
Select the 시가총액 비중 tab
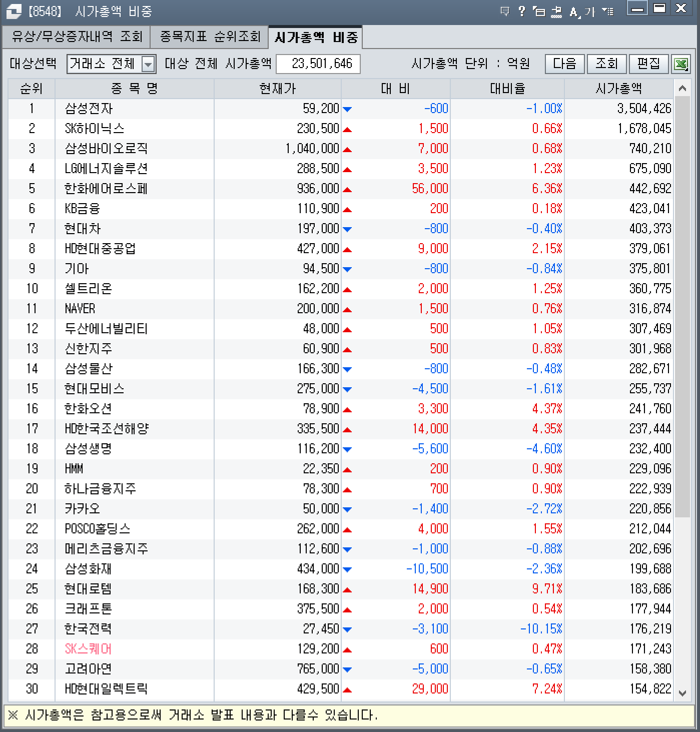[316, 37]
